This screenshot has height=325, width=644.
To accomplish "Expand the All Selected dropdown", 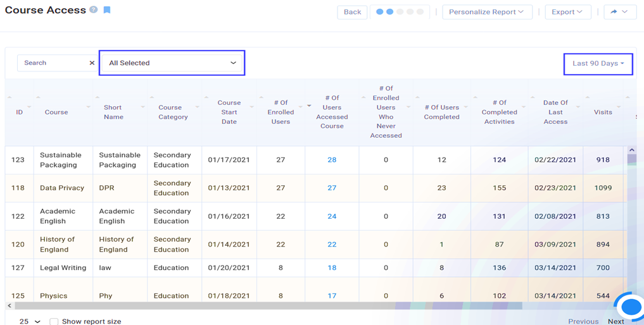I will click(x=172, y=63).
